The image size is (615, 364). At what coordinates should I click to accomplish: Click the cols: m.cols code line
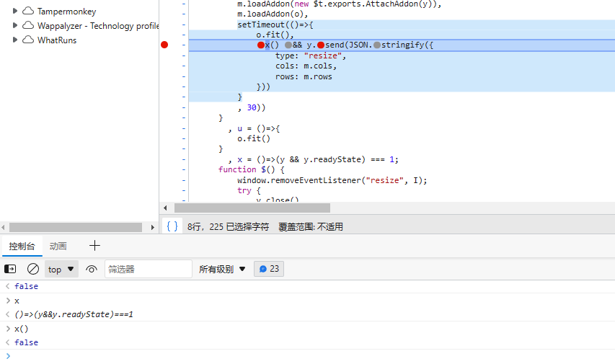click(306, 66)
